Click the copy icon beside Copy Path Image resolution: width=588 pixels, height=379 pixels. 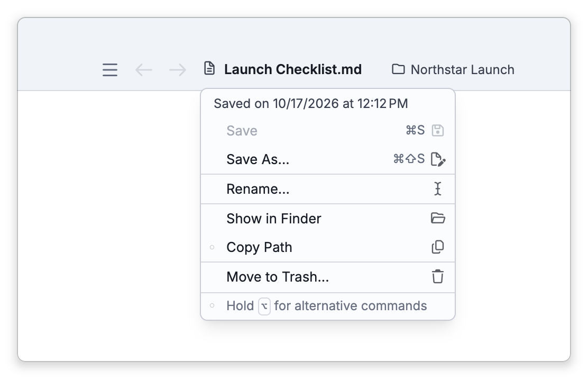(438, 247)
